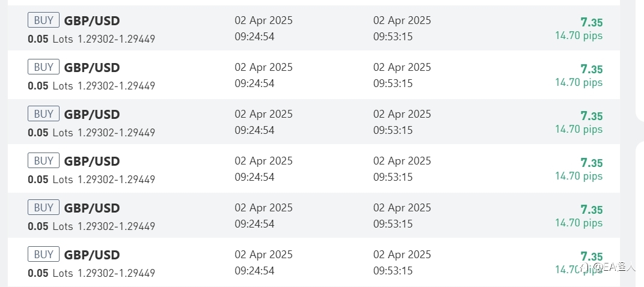
Task: Click the BUY badge in the fifth trade row
Action: click(43, 208)
